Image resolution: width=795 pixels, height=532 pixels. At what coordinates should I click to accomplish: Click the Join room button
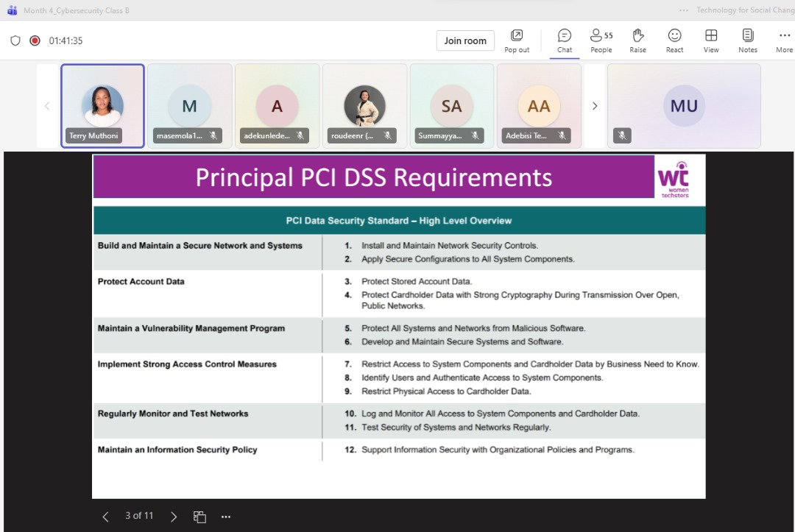(x=465, y=40)
